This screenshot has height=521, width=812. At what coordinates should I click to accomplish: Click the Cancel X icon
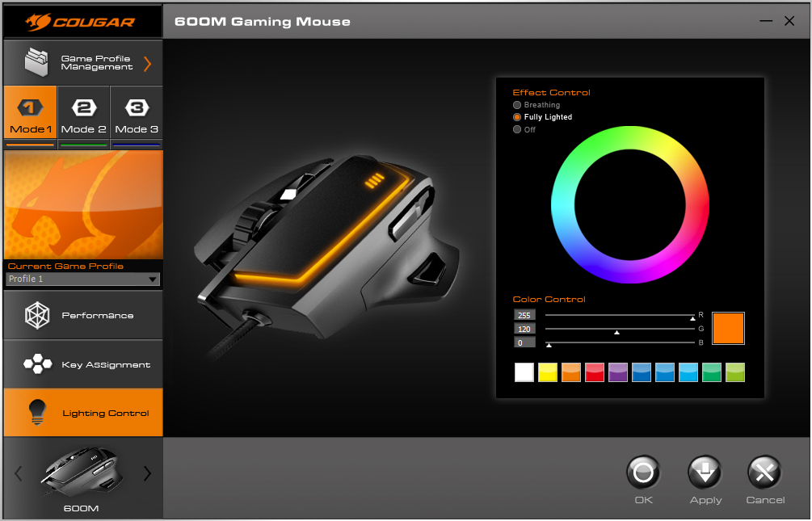tap(764, 473)
